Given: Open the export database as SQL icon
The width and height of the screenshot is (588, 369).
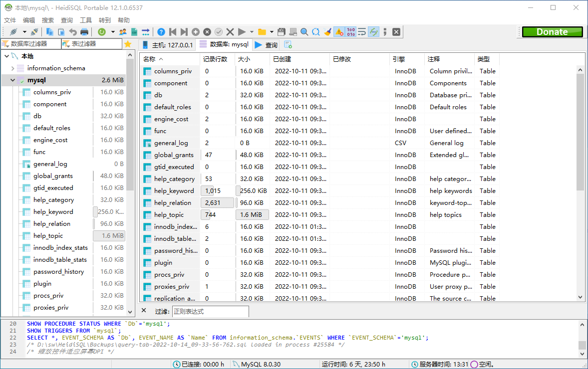Looking at the screenshot, I should point(145,32).
